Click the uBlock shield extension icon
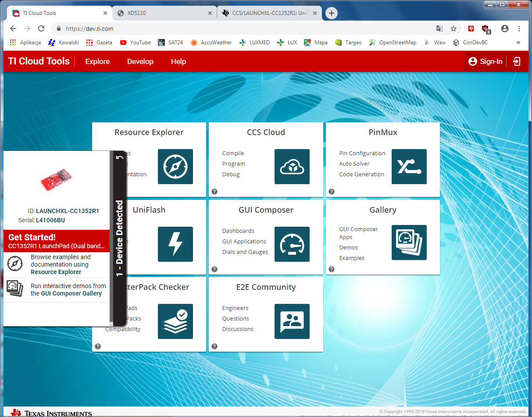Image resolution: width=532 pixels, height=417 pixels. (x=486, y=29)
